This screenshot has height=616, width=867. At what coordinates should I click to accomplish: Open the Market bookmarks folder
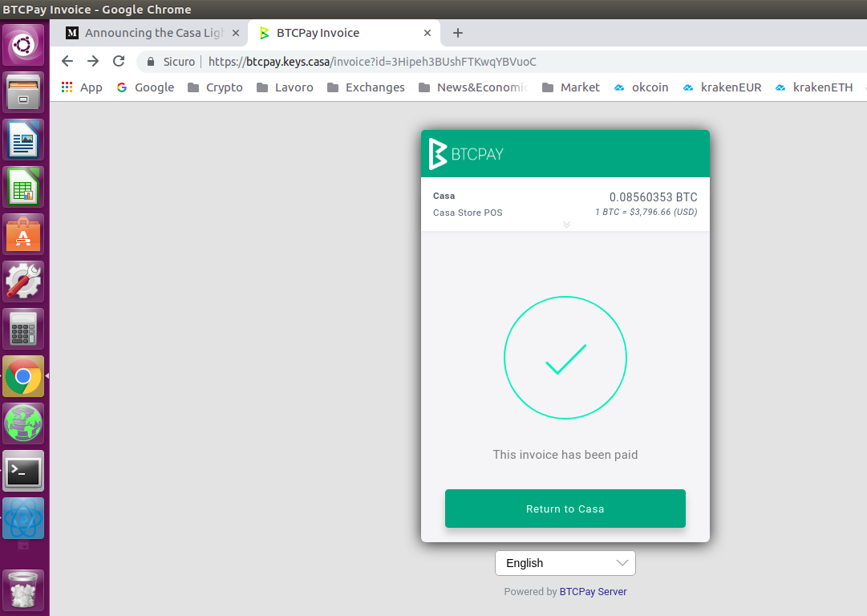click(x=570, y=87)
